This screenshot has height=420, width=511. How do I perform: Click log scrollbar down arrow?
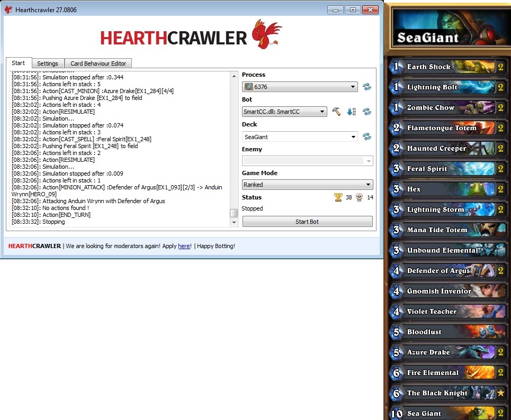coord(234,222)
